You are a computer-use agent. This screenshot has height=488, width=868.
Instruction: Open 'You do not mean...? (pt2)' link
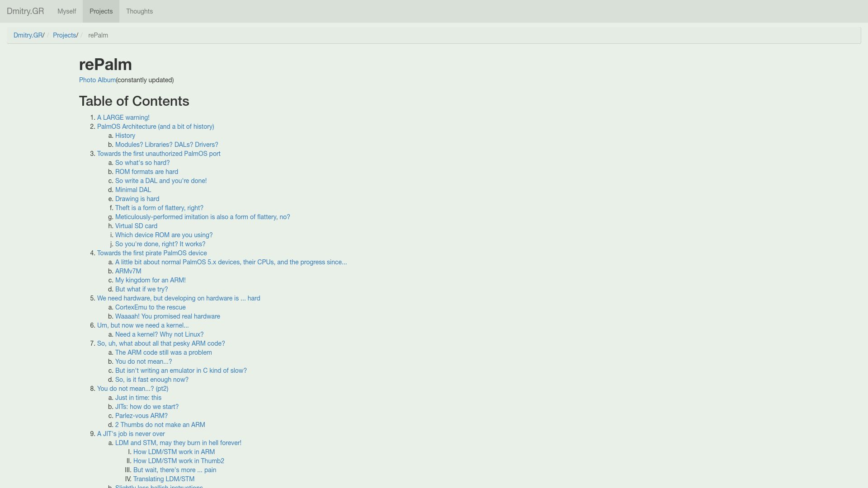132,389
